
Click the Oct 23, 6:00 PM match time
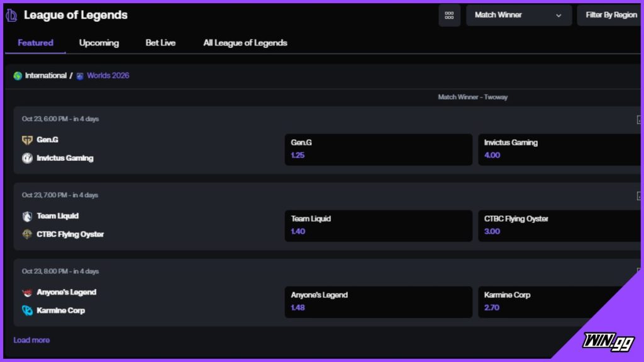coord(60,119)
